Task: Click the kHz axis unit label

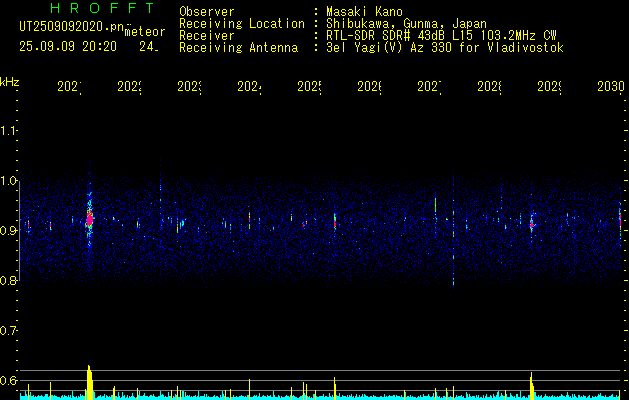Action: (9, 82)
